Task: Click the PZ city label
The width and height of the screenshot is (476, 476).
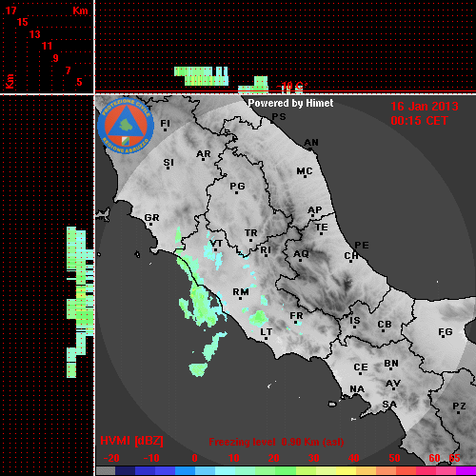Action: coord(459,406)
